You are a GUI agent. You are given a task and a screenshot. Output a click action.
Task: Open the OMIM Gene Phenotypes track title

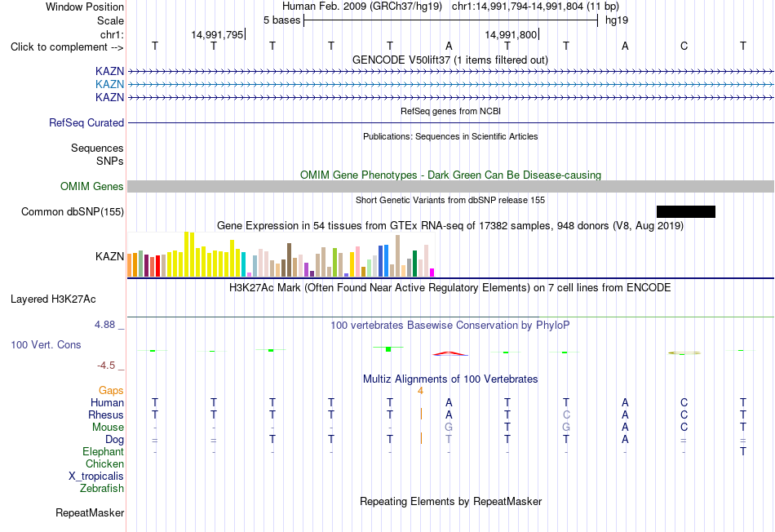pyautogui.click(x=450, y=175)
